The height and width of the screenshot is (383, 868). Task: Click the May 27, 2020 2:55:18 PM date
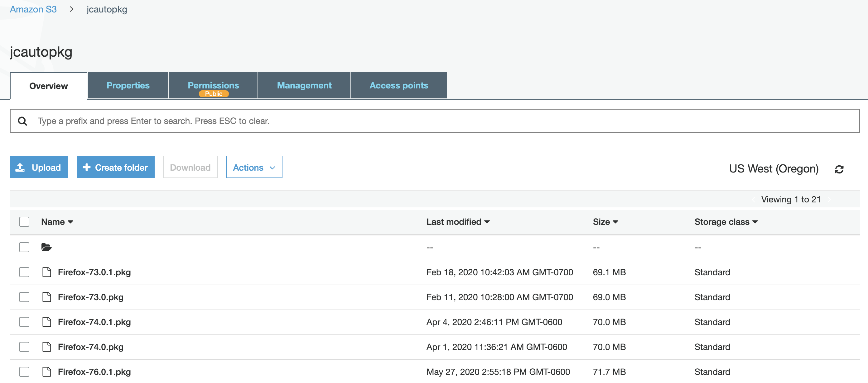point(498,372)
